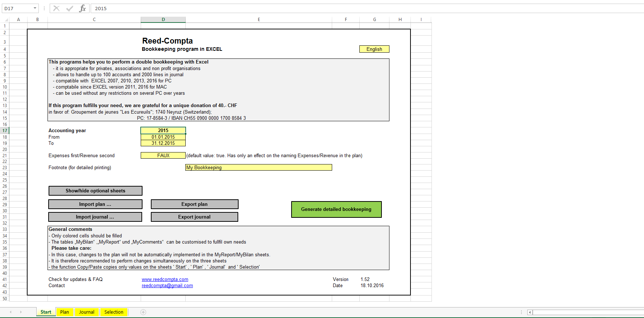Click the Reed-Compta title text

coord(168,41)
